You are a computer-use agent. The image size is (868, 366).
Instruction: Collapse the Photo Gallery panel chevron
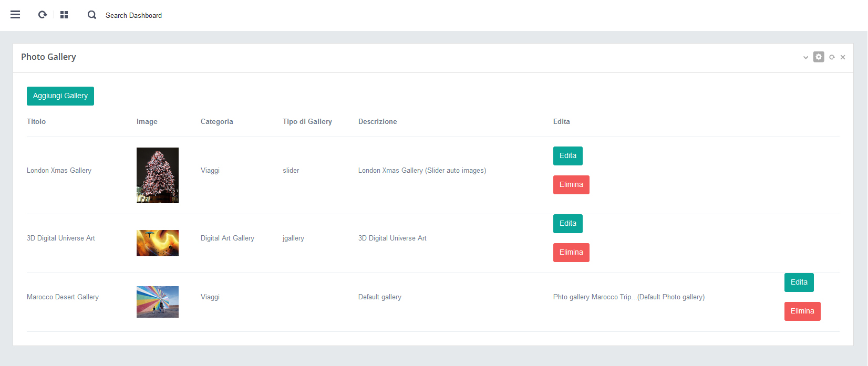pyautogui.click(x=805, y=57)
